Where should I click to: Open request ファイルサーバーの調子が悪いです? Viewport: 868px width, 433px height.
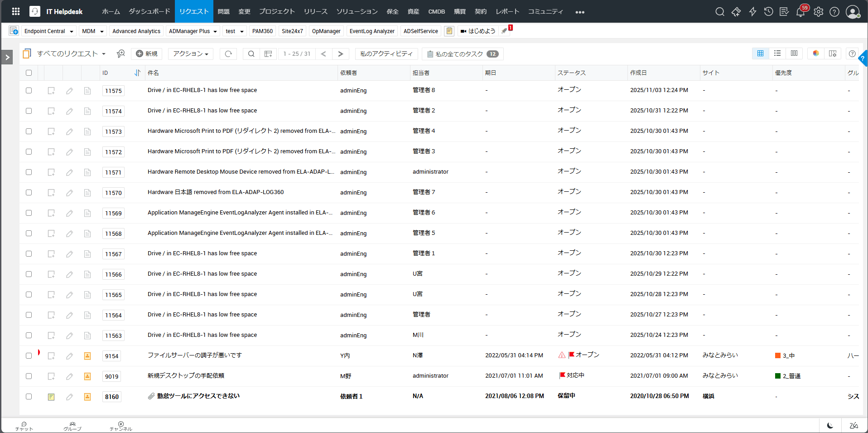(194, 355)
